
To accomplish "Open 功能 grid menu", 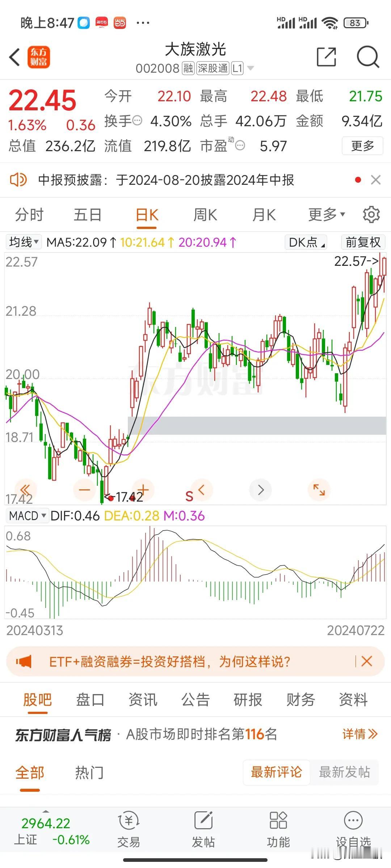I will point(278,829).
